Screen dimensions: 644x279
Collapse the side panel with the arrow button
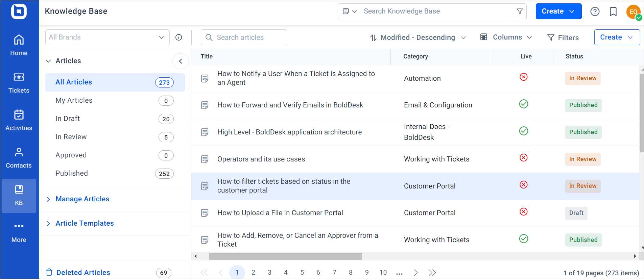coord(181,61)
